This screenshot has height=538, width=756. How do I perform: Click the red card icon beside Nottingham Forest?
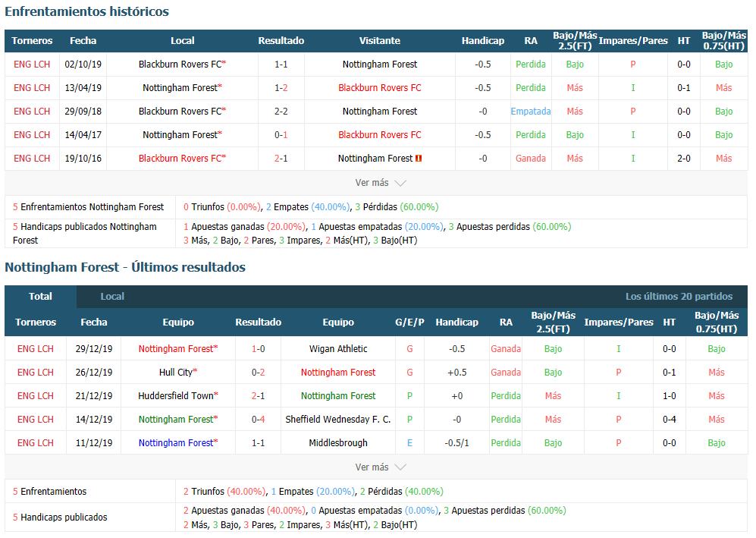(419, 159)
